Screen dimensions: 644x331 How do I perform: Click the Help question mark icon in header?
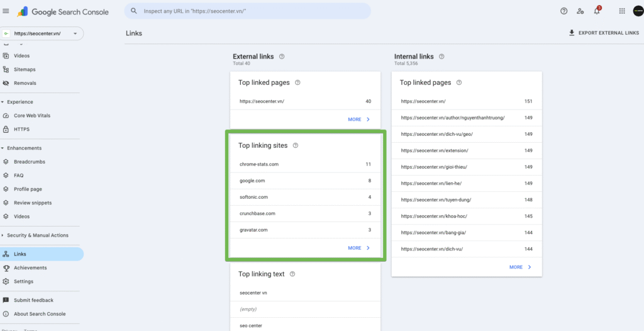coord(563,11)
